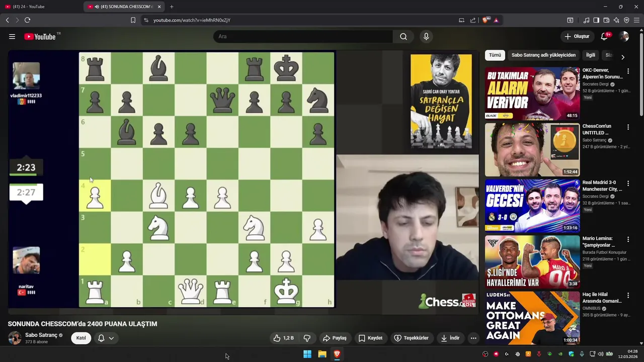The width and height of the screenshot is (644, 362).
Task: Open the OKC-Denver Alarm Veriyor thumbnail
Action: pos(532,94)
